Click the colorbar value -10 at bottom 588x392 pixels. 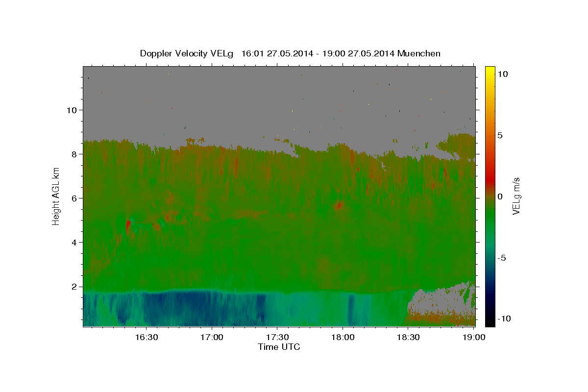[504, 318]
